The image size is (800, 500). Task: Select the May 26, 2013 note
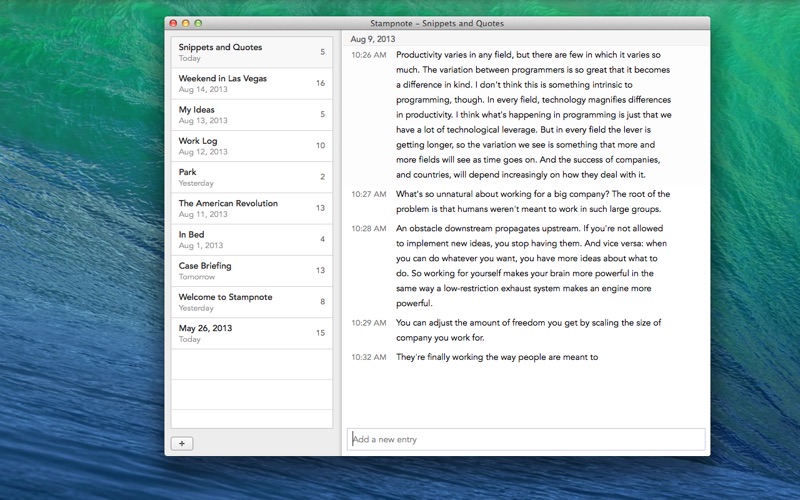(x=252, y=333)
